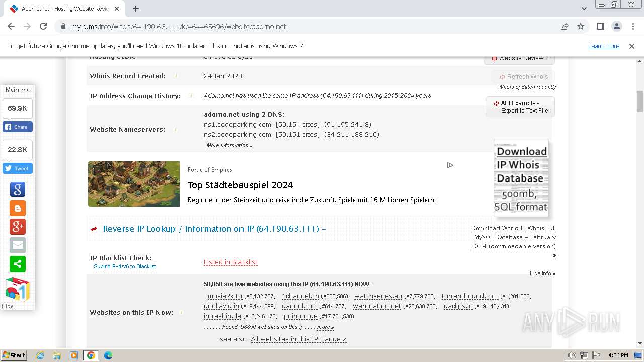The height and width of the screenshot is (362, 644).
Task: Open Download World IP Whois Full database link
Action: click(513, 237)
